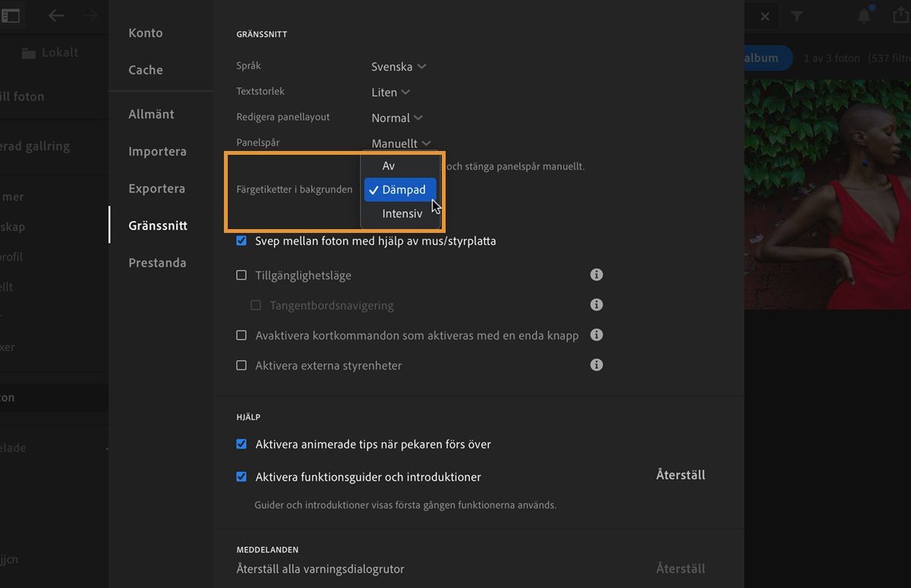This screenshot has width=911, height=588.
Task: Click the info icon beside Aktivera externa styrenheter
Action: (x=597, y=365)
